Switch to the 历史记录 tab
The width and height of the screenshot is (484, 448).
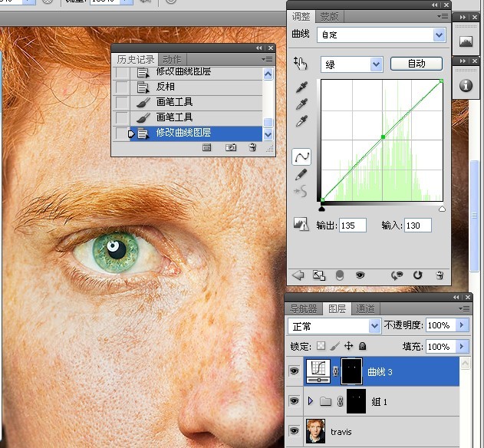pos(135,59)
